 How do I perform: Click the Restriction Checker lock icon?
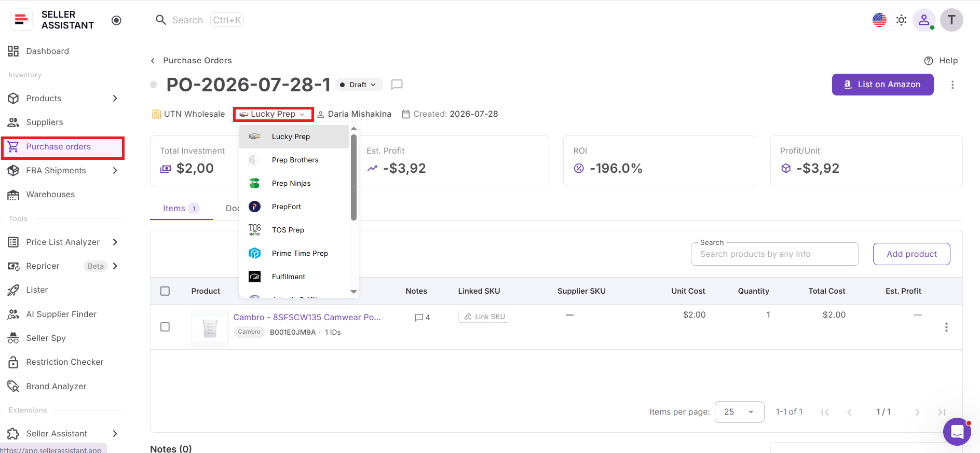click(x=13, y=362)
